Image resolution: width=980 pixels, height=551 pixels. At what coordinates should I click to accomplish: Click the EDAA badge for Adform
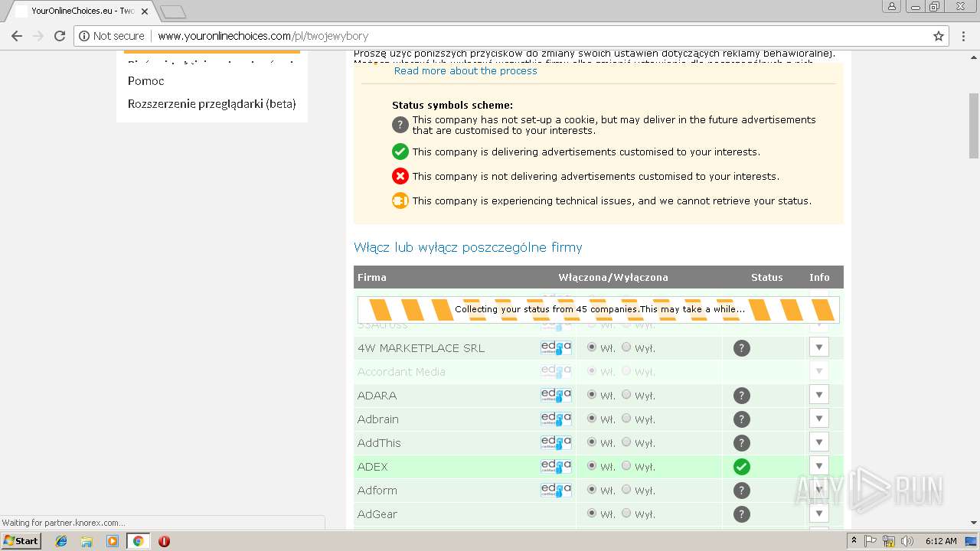[x=556, y=491]
